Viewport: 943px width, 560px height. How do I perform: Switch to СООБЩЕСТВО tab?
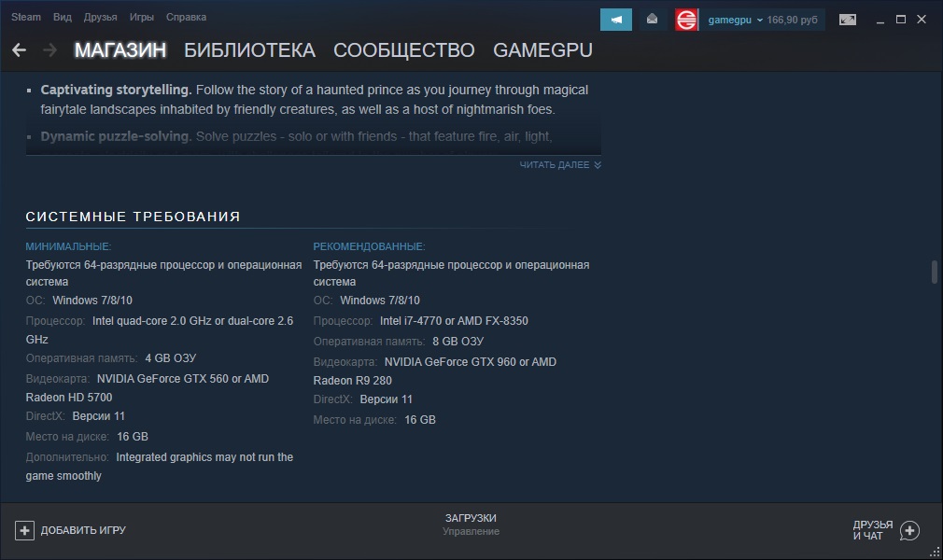pyautogui.click(x=404, y=49)
